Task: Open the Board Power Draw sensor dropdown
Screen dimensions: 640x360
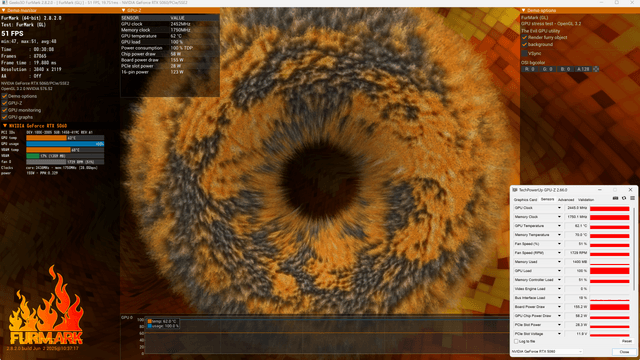Action: coord(559,307)
